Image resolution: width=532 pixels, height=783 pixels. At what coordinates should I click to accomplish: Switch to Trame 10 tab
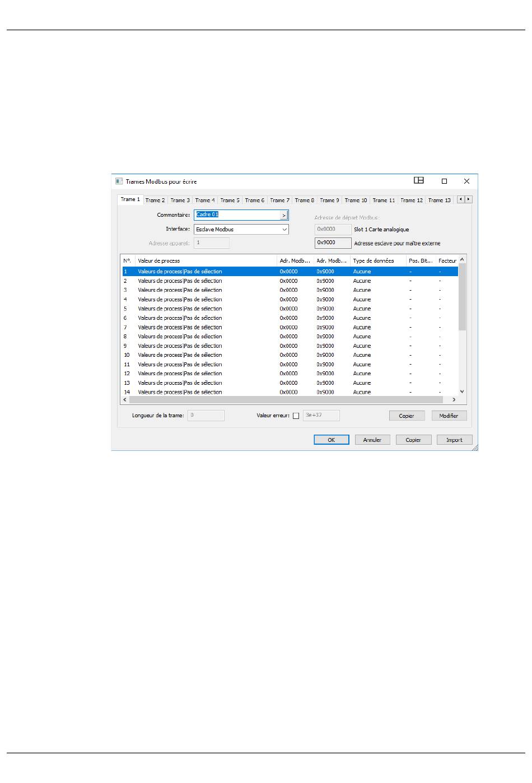coord(356,200)
